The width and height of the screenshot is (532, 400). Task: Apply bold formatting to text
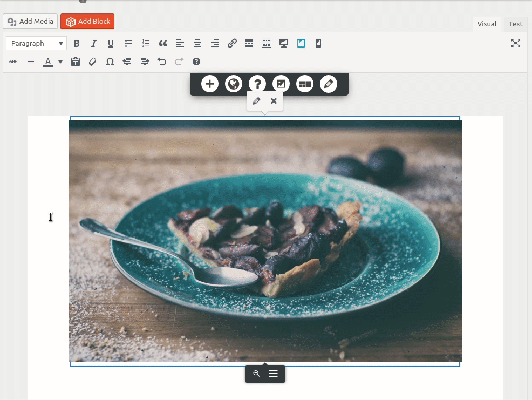(77, 43)
